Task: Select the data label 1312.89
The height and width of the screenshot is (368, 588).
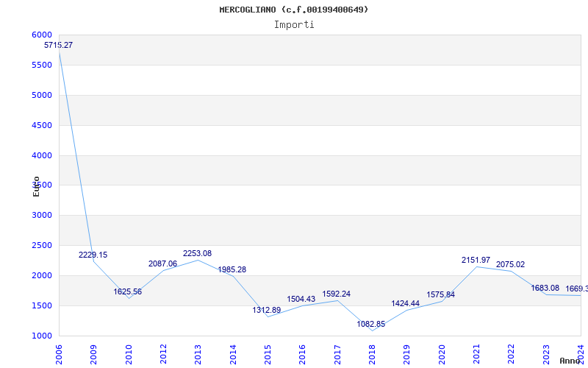Action: 267,310
